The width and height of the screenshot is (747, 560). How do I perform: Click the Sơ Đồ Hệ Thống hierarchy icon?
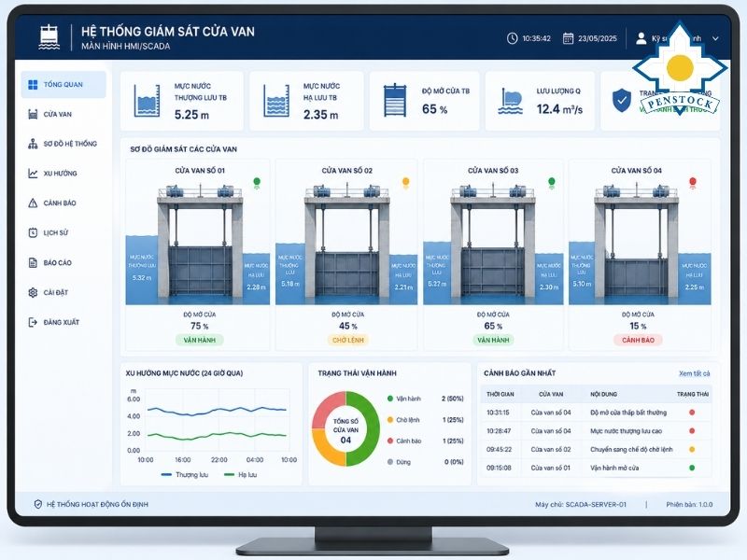pyautogui.click(x=33, y=144)
